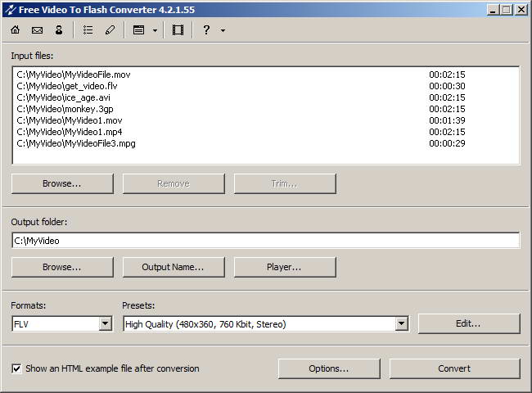Click the pencil edit toolbar icon
The width and height of the screenshot is (532, 393).
point(110,30)
